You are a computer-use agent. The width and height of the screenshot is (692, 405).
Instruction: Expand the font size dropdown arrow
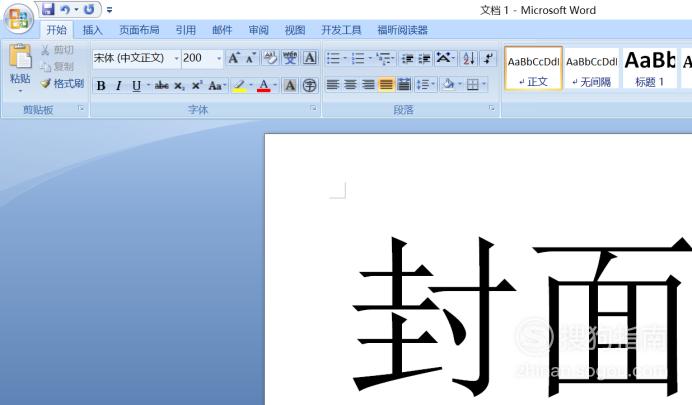[219, 58]
